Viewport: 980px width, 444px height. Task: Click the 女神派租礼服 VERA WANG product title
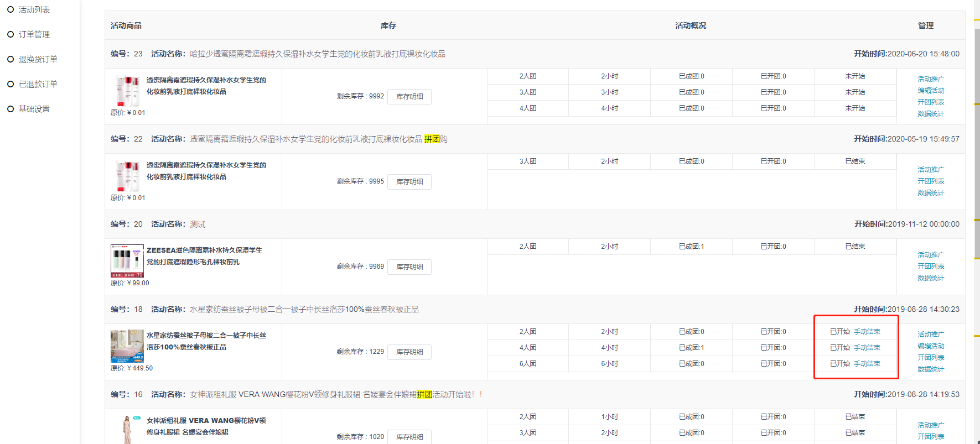(206, 426)
